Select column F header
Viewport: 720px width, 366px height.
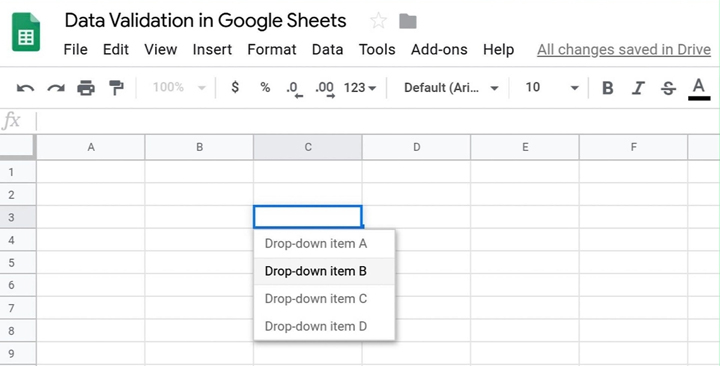[633, 147]
